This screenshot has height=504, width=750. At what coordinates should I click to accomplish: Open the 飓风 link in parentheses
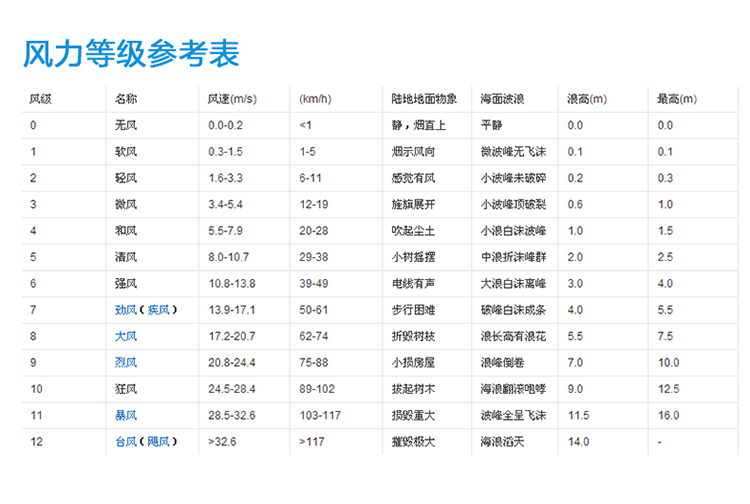(x=158, y=440)
